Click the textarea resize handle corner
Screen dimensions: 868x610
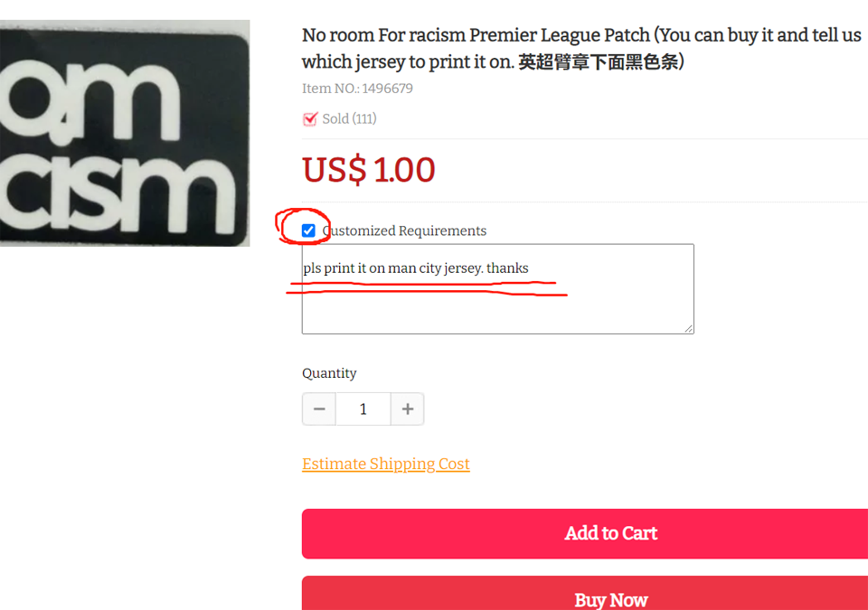(689, 329)
